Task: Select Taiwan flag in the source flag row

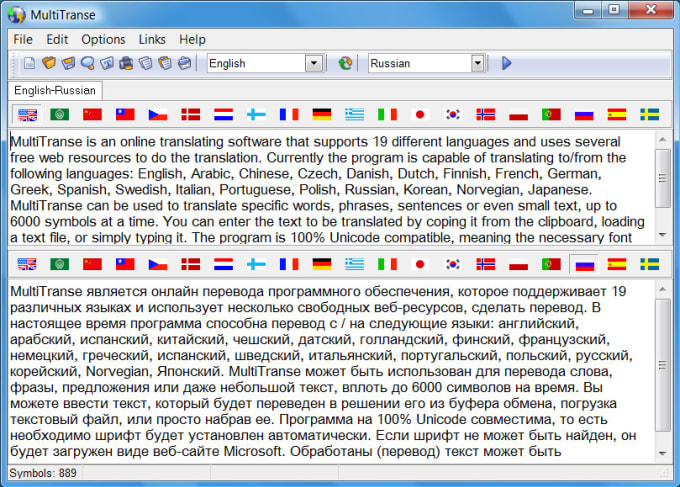Action: (x=125, y=114)
